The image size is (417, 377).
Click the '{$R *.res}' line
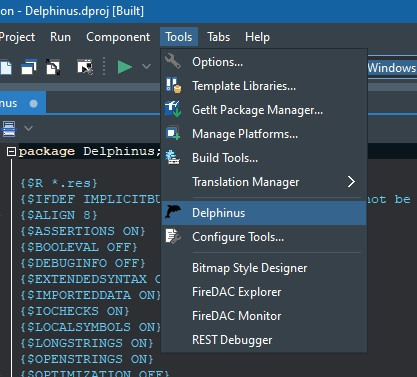tap(59, 183)
